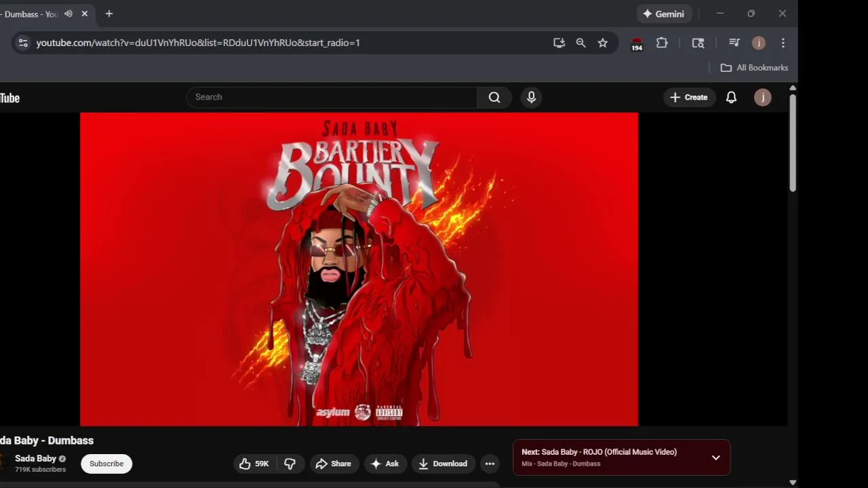The height and width of the screenshot is (488, 868).
Task: Click Mix - Sada Baby - Dumbass text
Action: click(561, 464)
